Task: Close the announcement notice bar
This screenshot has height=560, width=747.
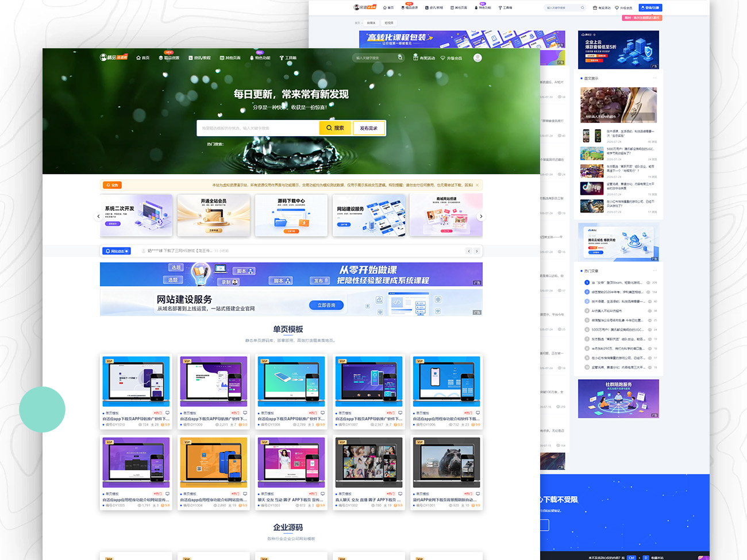Action: coord(477,185)
